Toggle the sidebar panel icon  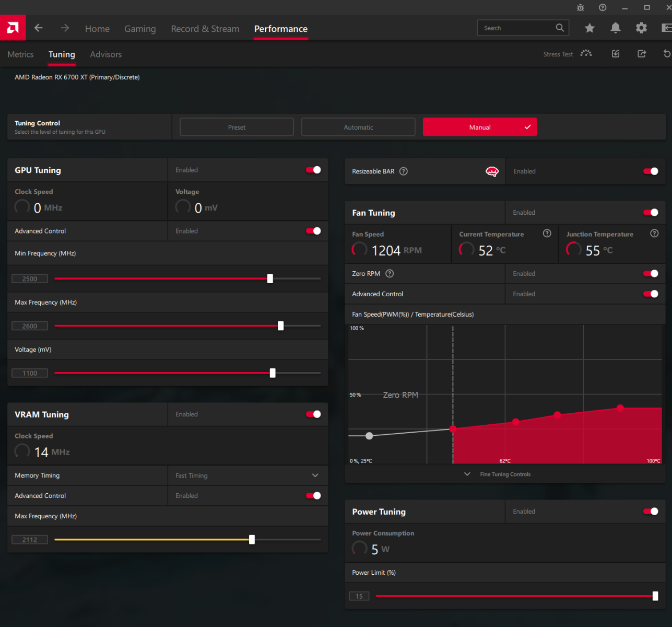pos(667,28)
